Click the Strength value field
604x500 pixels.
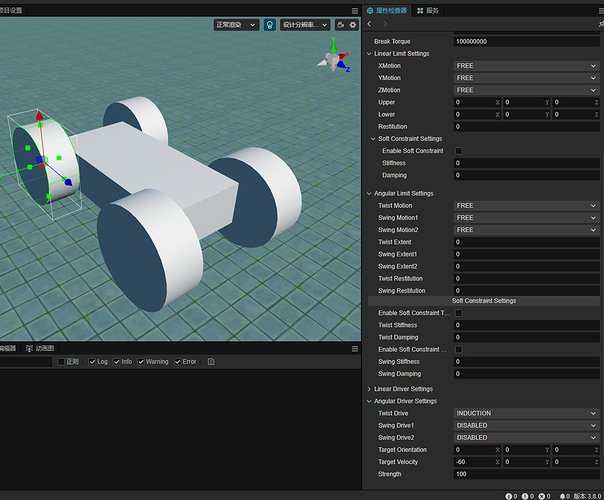(x=526, y=473)
